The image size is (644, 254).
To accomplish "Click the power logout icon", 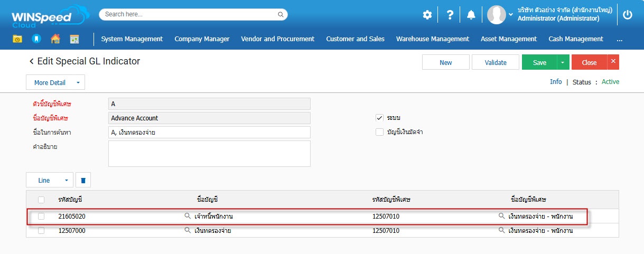I will pos(627,15).
